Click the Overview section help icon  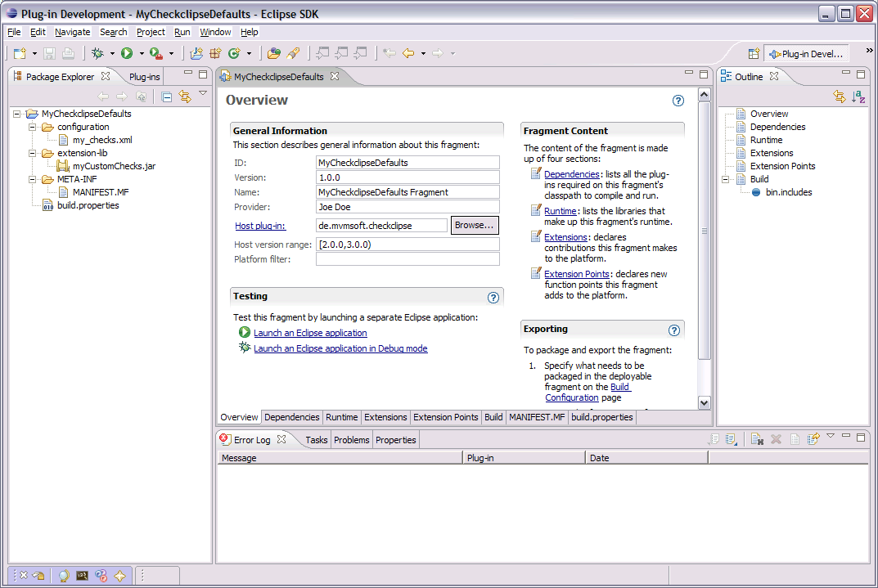point(678,101)
